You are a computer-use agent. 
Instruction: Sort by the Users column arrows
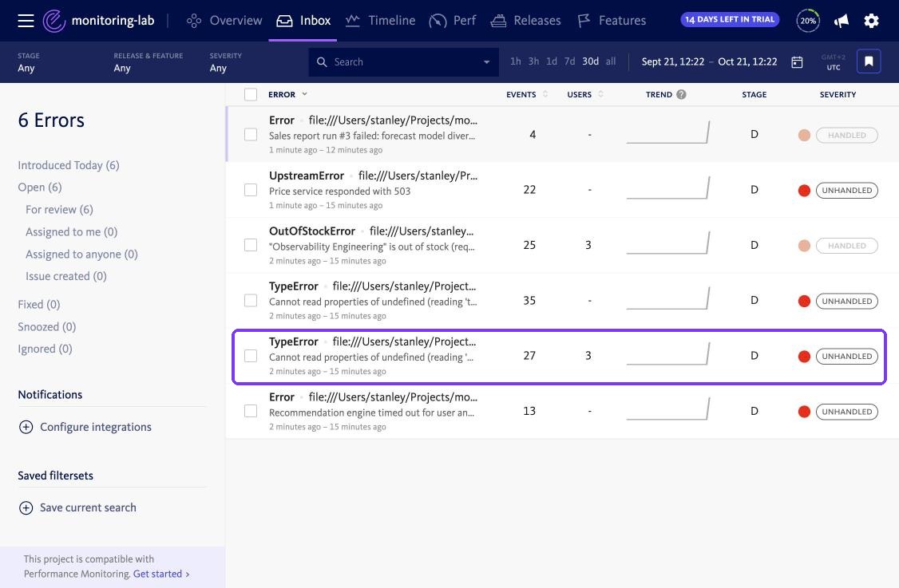pyautogui.click(x=600, y=95)
